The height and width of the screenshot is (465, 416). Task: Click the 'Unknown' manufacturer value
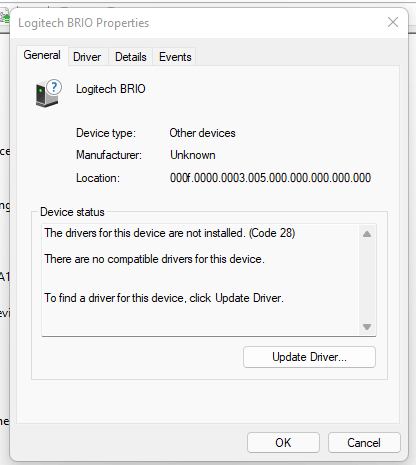[x=193, y=155]
